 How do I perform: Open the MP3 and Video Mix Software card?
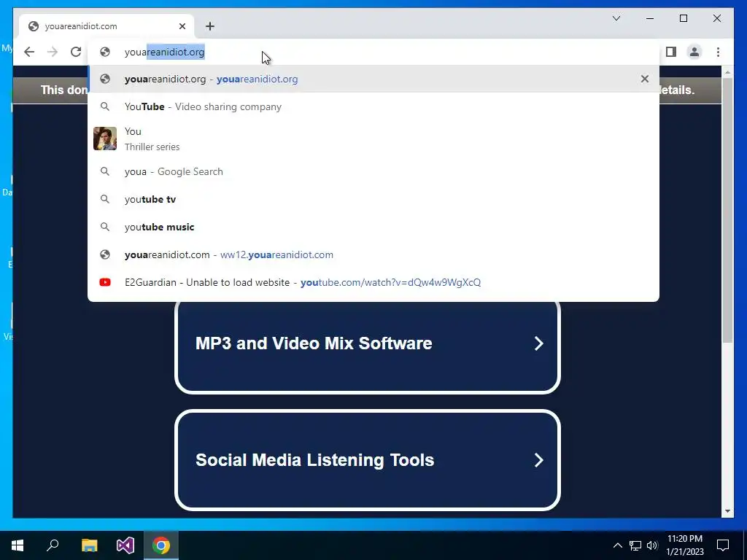pyautogui.click(x=368, y=344)
